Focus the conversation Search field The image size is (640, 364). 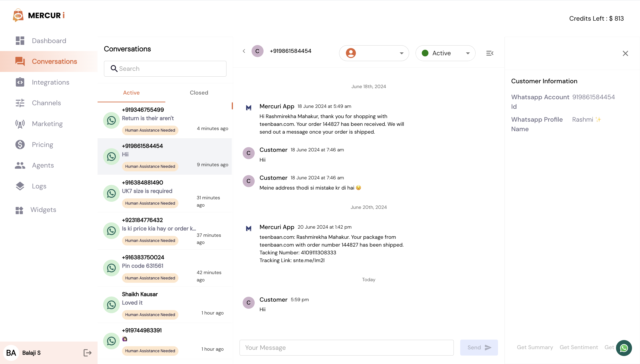tap(165, 69)
